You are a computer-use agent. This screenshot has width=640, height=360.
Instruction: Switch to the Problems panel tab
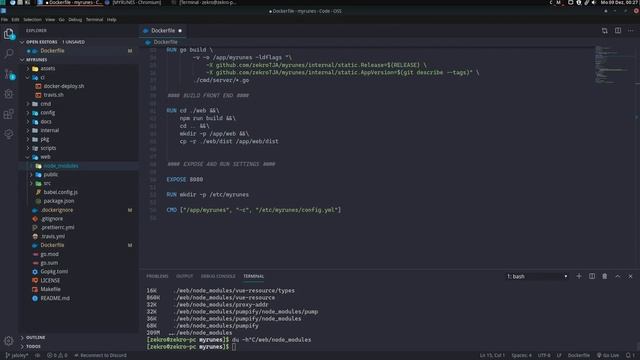click(x=157, y=276)
